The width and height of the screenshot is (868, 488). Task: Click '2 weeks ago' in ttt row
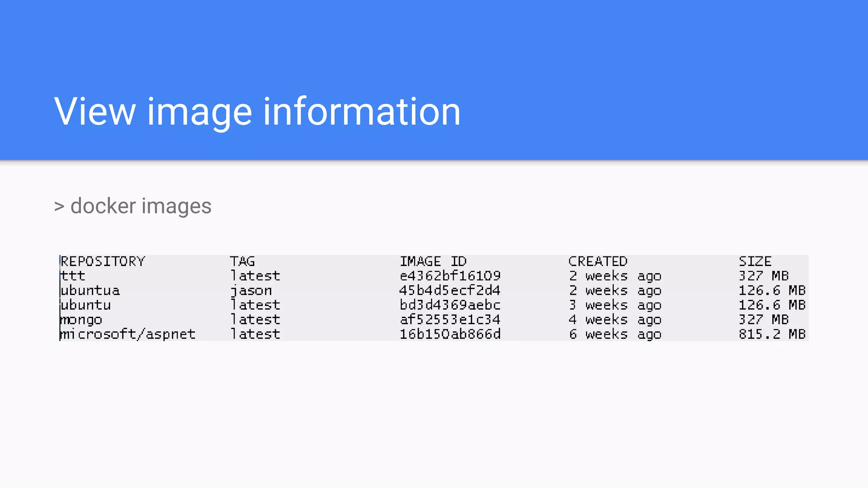point(615,276)
